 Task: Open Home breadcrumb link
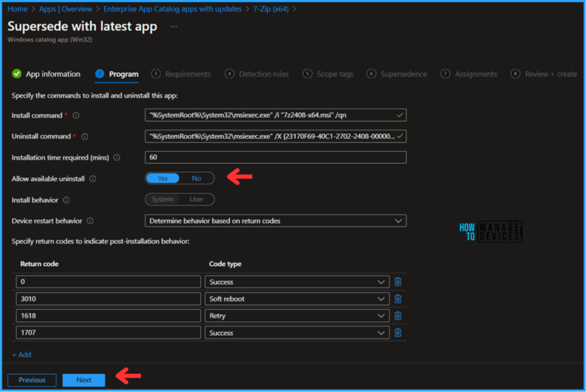[18, 9]
